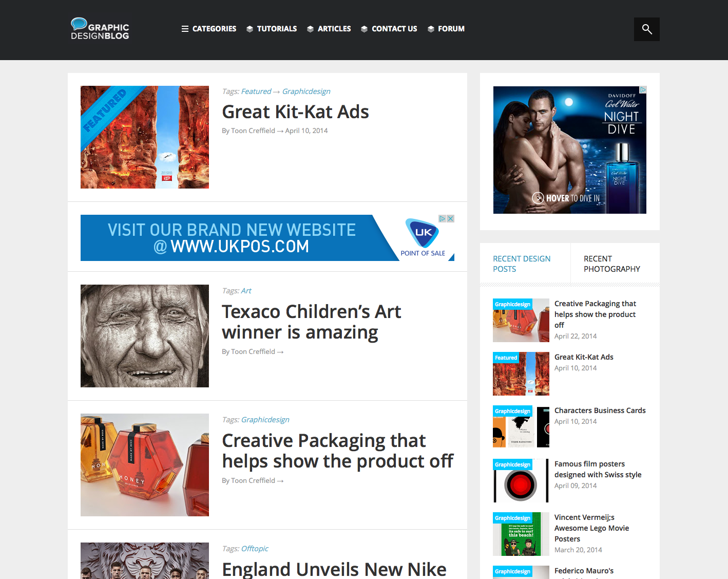Click sidebar Characters Business Cards thumbnail
The image size is (728, 579).
pos(521,427)
